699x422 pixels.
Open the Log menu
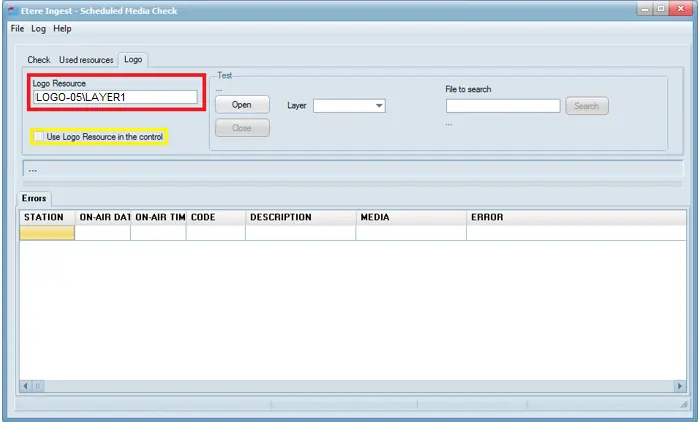click(38, 29)
